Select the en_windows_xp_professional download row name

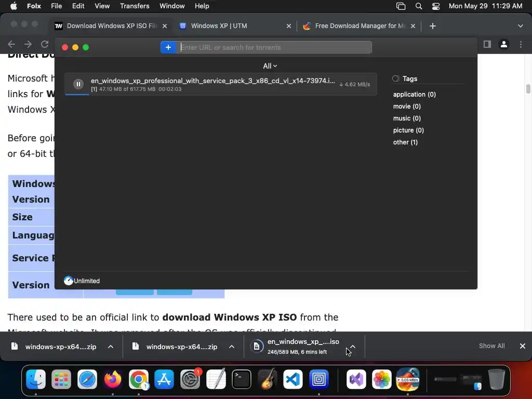pyautogui.click(x=212, y=81)
